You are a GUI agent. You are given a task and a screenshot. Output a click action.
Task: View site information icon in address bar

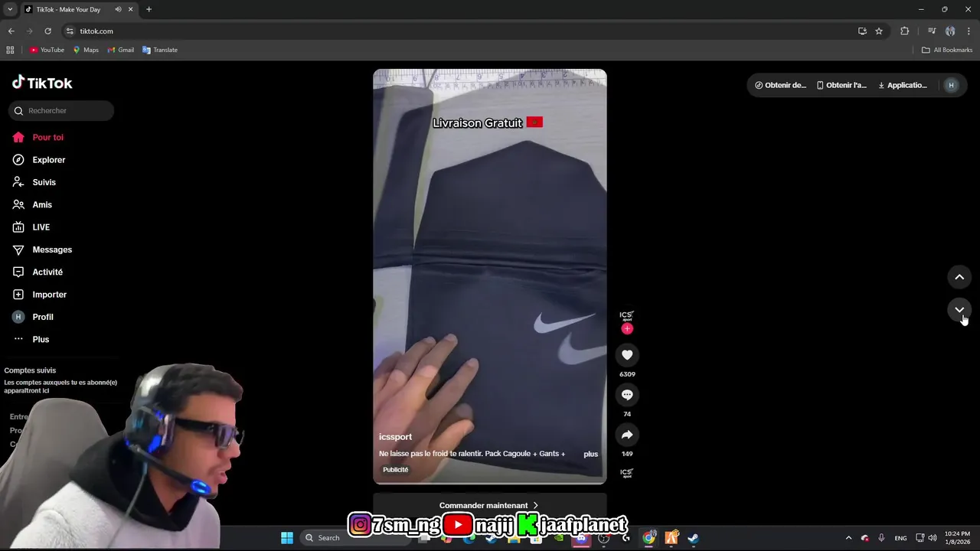70,31
